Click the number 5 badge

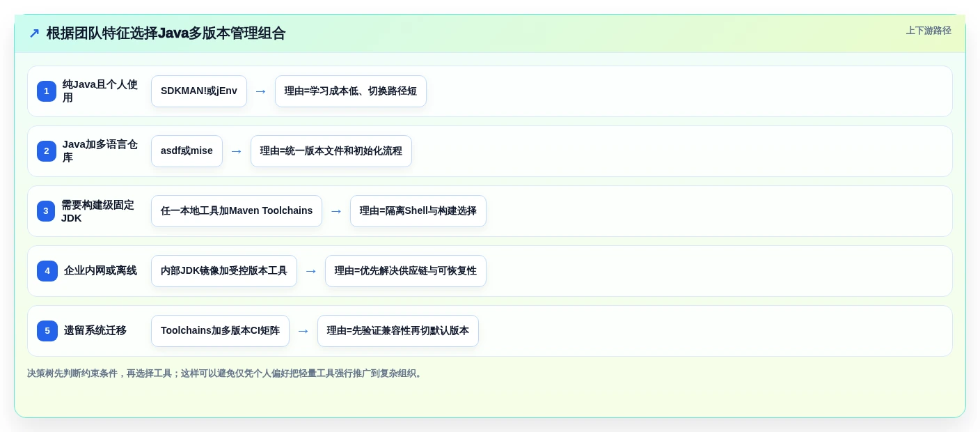[47, 331]
